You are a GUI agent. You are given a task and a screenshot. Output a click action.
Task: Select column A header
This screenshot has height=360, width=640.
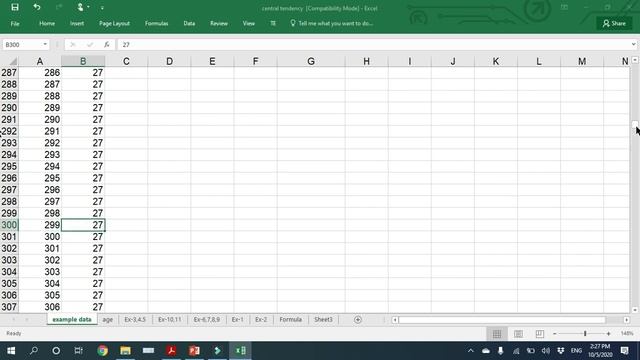pyautogui.click(x=40, y=61)
